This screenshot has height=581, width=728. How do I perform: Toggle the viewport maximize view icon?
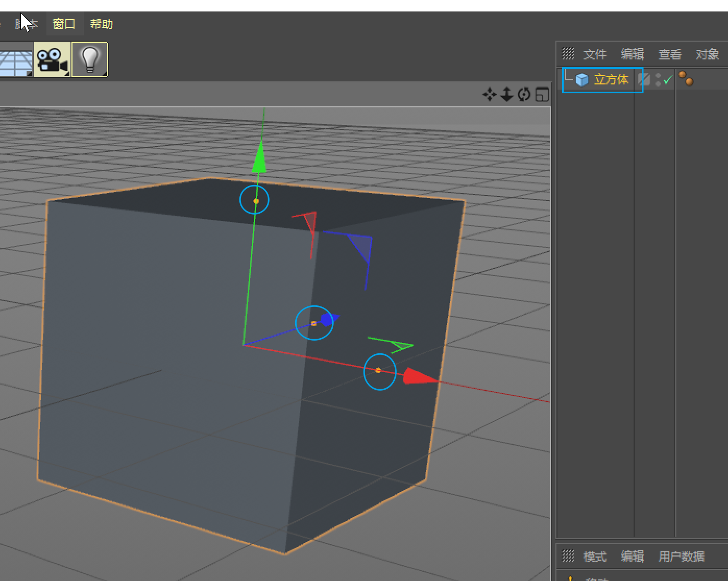coord(542,94)
